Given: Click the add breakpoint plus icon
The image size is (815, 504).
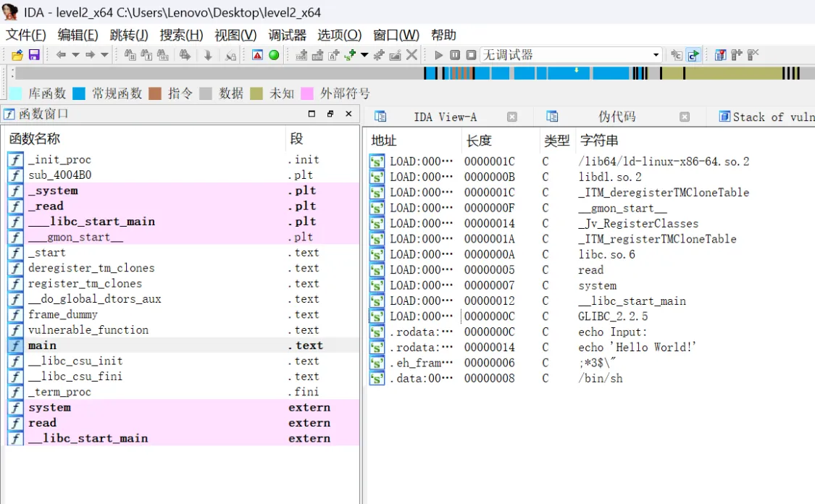Looking at the screenshot, I should click(737, 55).
